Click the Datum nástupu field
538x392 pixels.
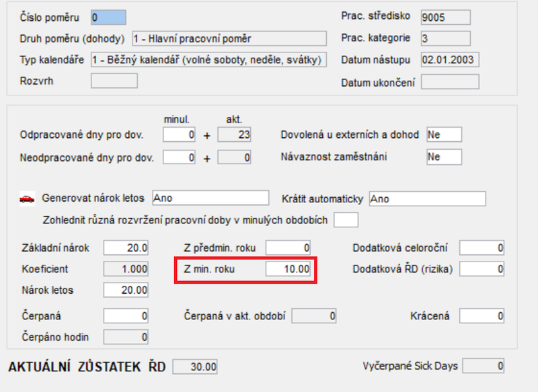450,60
